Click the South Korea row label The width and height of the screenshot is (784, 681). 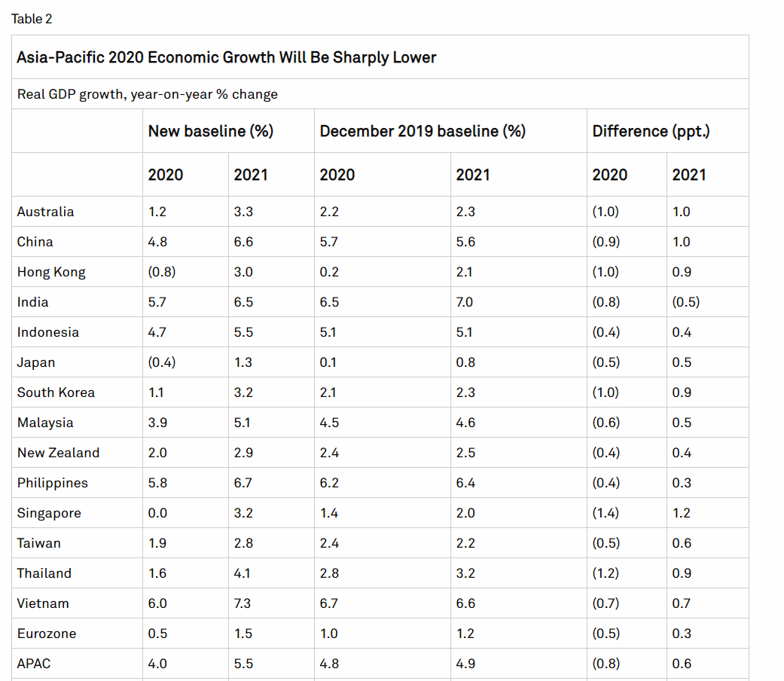56,392
